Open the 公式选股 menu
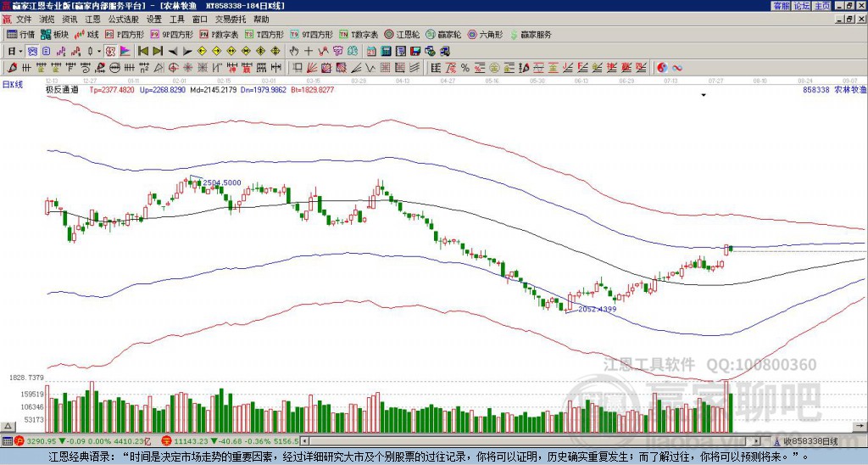This screenshot has width=868, height=465. pos(123,20)
